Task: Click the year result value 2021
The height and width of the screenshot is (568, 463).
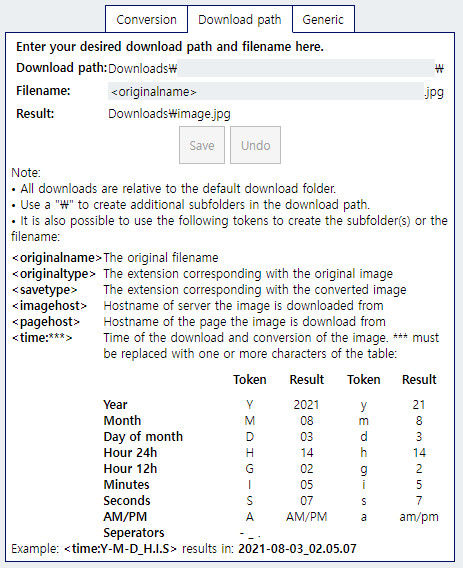Action: 306,405
